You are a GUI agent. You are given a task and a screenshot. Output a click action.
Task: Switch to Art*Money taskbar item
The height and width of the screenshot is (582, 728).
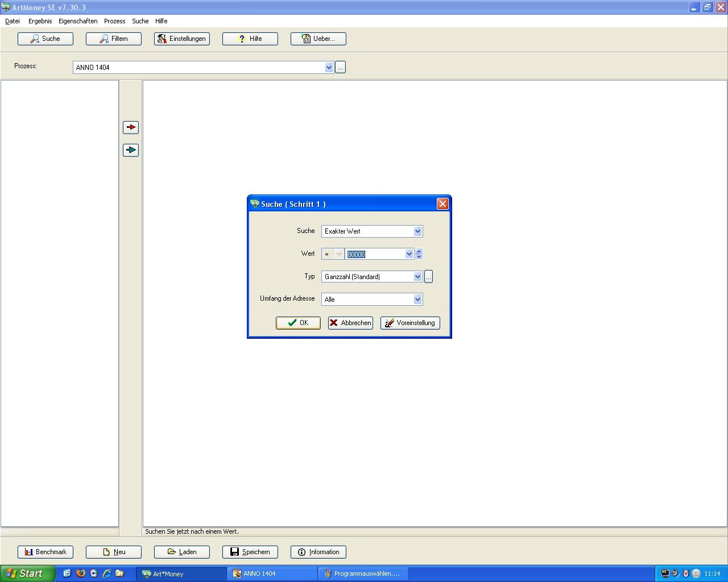181,573
